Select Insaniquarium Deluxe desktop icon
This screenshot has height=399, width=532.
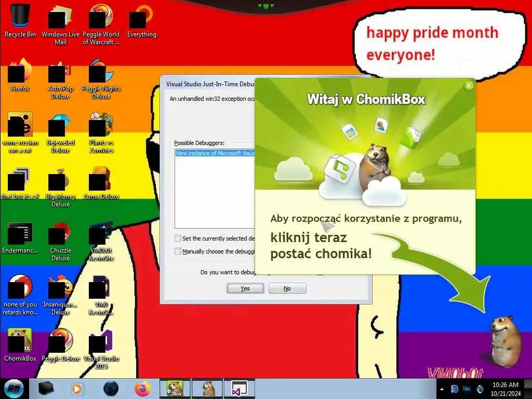tap(60, 295)
